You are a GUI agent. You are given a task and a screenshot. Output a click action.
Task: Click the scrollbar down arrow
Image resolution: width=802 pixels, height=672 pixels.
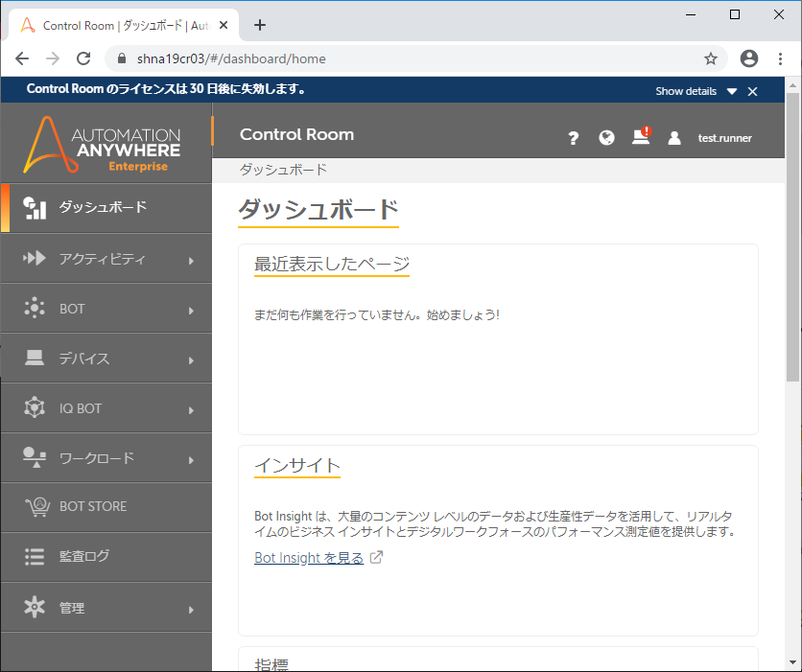pyautogui.click(x=792, y=662)
